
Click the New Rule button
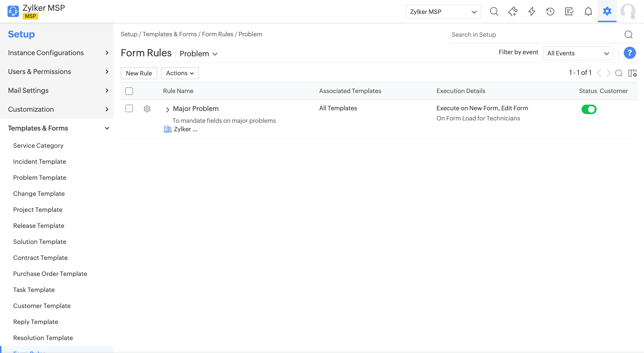point(139,73)
